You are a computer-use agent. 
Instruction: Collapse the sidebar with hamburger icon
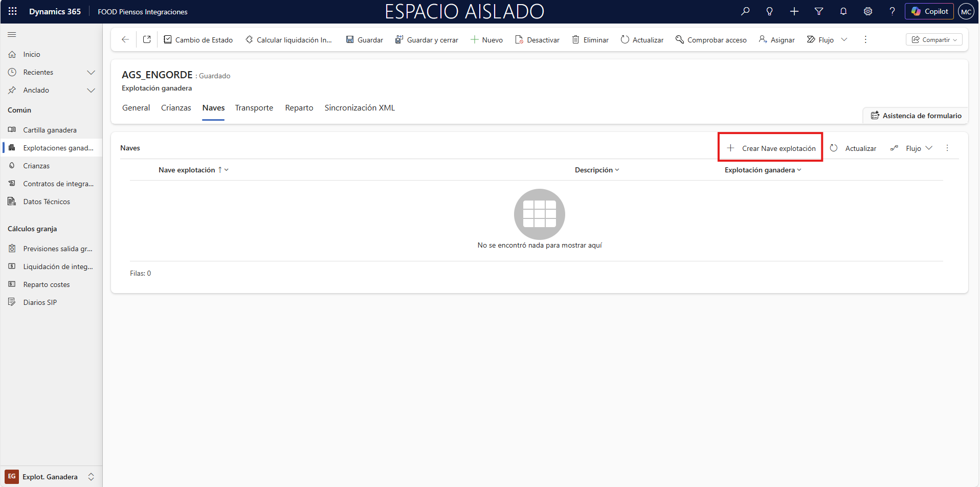pos(12,34)
